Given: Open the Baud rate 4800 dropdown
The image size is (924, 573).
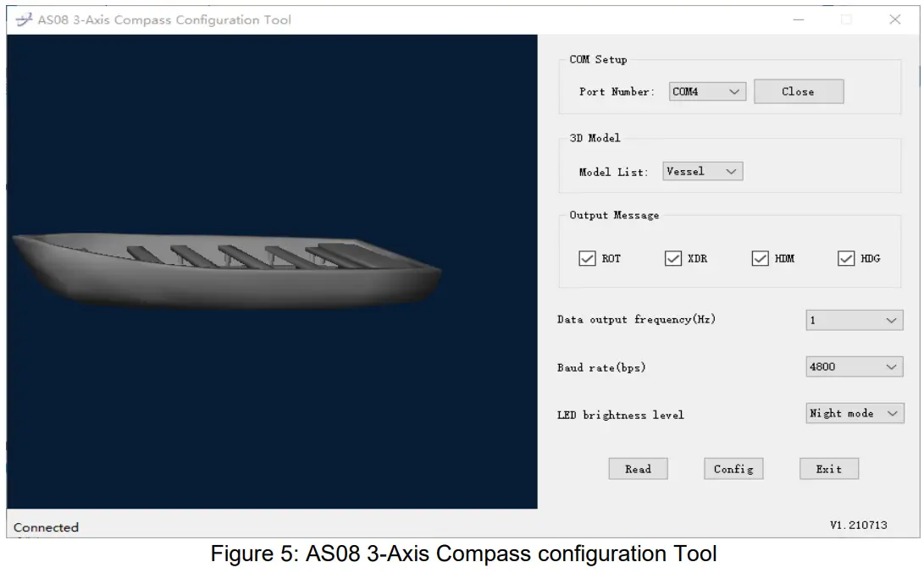Looking at the screenshot, I should 855,366.
